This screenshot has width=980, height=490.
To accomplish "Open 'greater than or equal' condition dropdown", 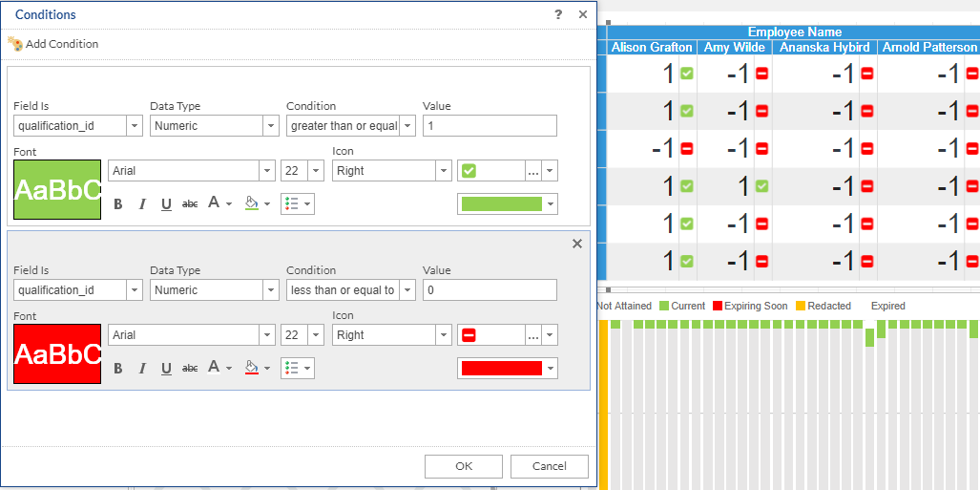I will 407,126.
